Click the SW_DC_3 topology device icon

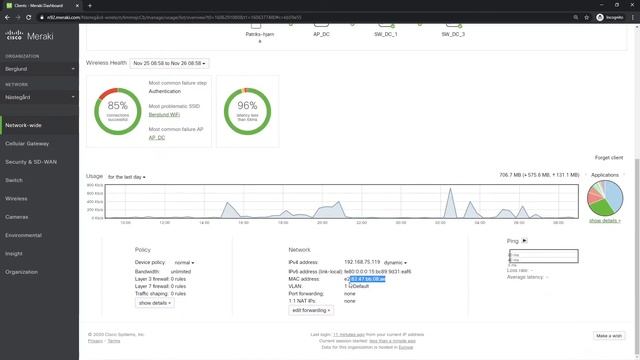[453, 26]
